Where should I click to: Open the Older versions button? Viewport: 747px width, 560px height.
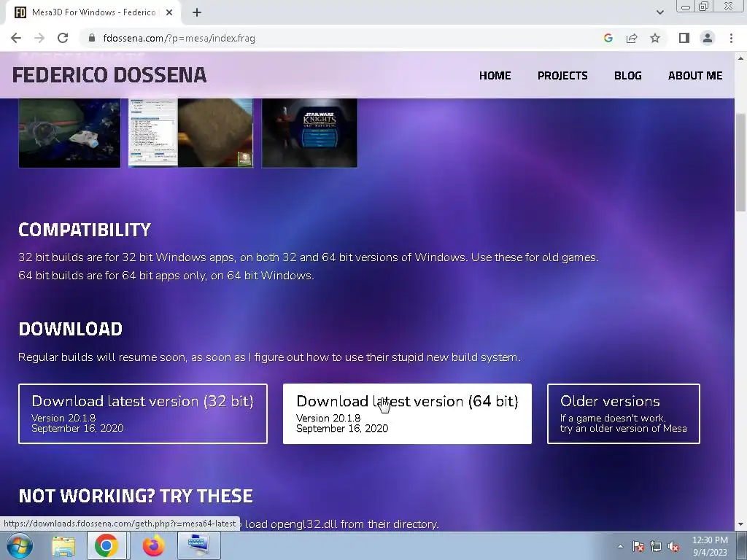coord(624,414)
